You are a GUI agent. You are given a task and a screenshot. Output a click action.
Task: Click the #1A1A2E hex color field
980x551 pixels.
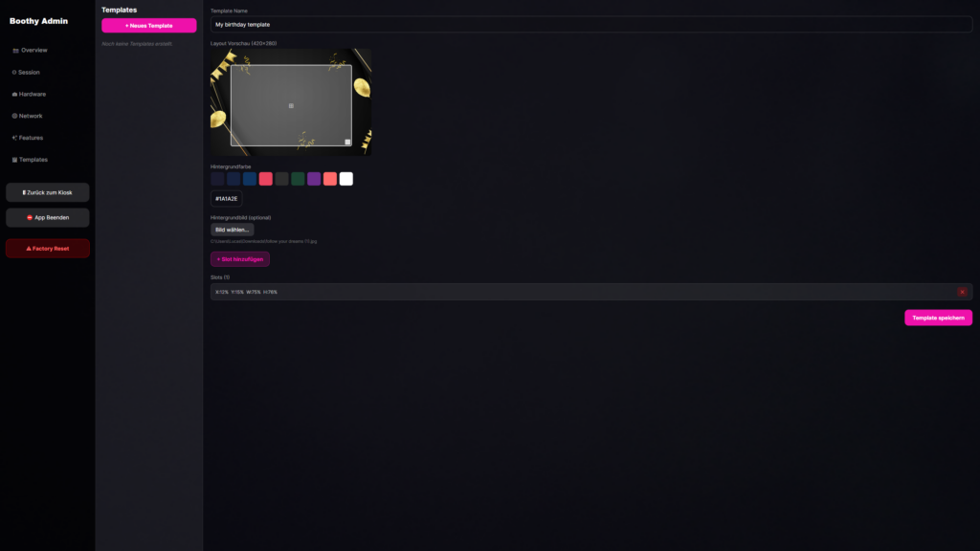click(227, 199)
